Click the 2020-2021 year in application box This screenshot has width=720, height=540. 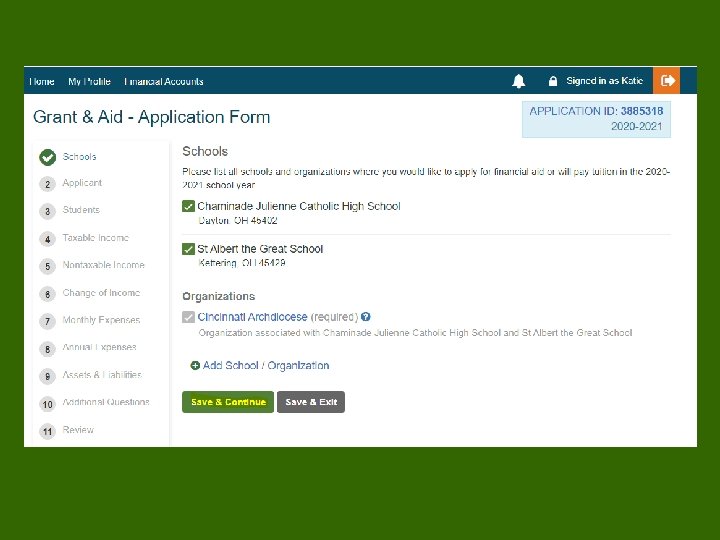[x=636, y=126]
